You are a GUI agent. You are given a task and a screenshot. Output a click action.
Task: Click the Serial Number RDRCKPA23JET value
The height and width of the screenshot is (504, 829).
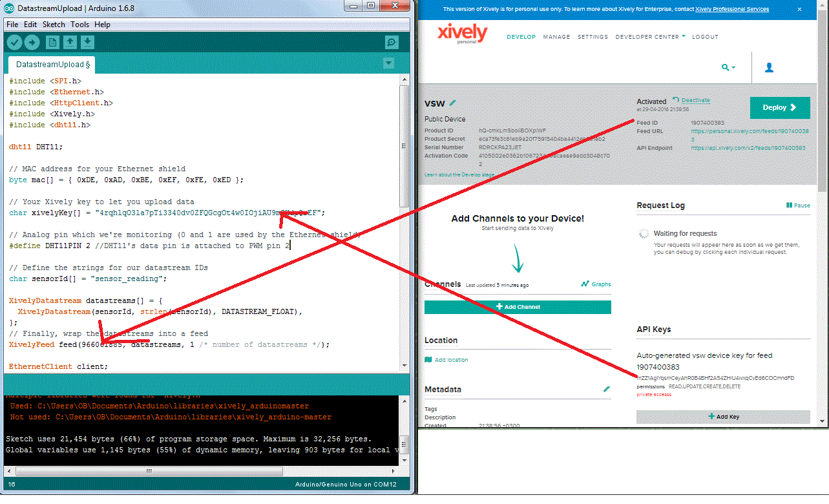point(500,147)
